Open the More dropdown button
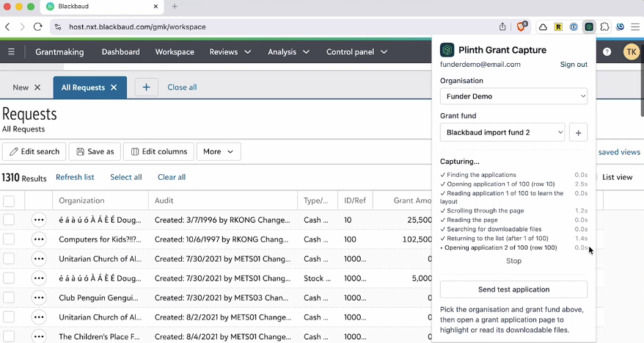This screenshot has width=644, height=343. (219, 151)
